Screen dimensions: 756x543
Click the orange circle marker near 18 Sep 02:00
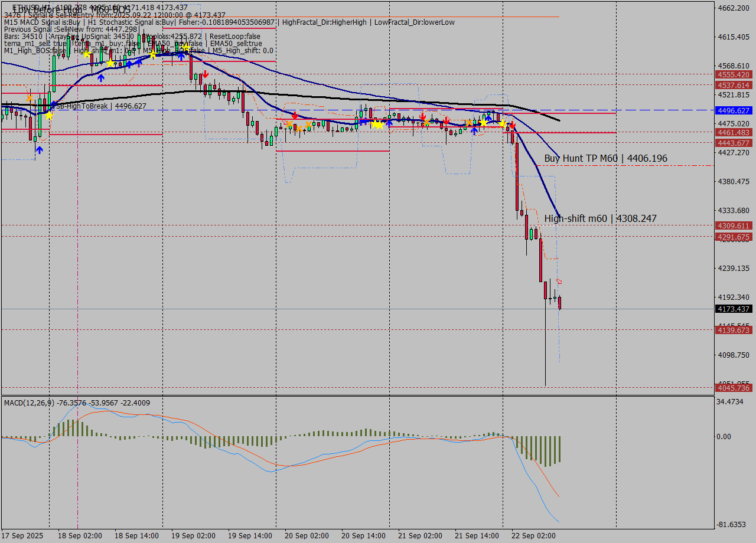tap(30, 97)
